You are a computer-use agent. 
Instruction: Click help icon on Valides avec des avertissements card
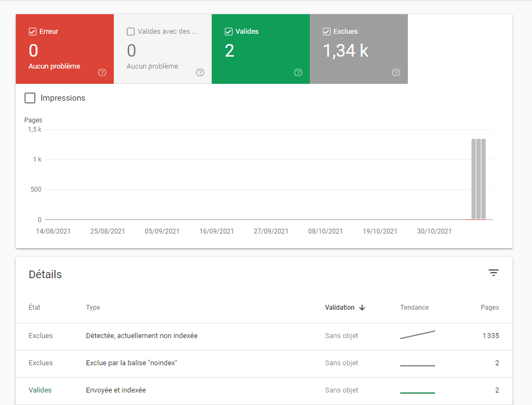click(x=200, y=72)
